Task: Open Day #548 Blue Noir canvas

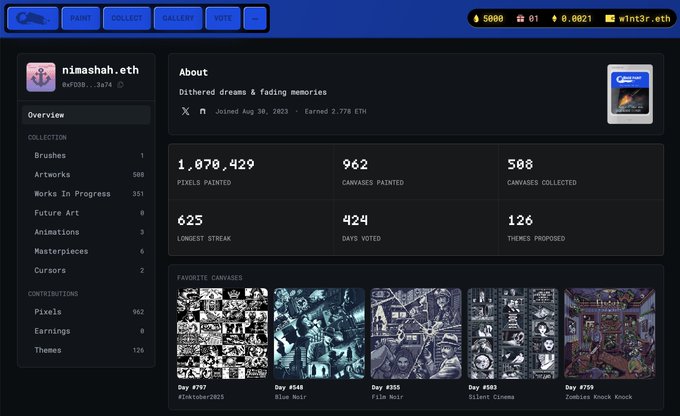Action: pyautogui.click(x=319, y=333)
